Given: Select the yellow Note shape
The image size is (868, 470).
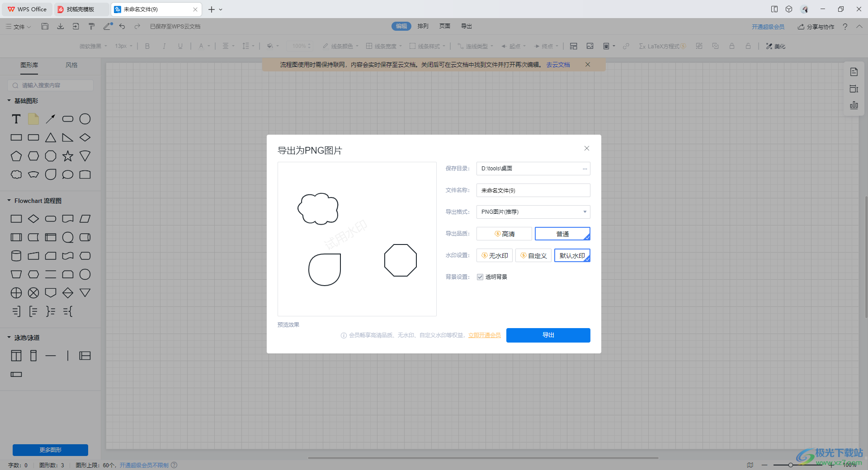Looking at the screenshot, I should [33, 119].
